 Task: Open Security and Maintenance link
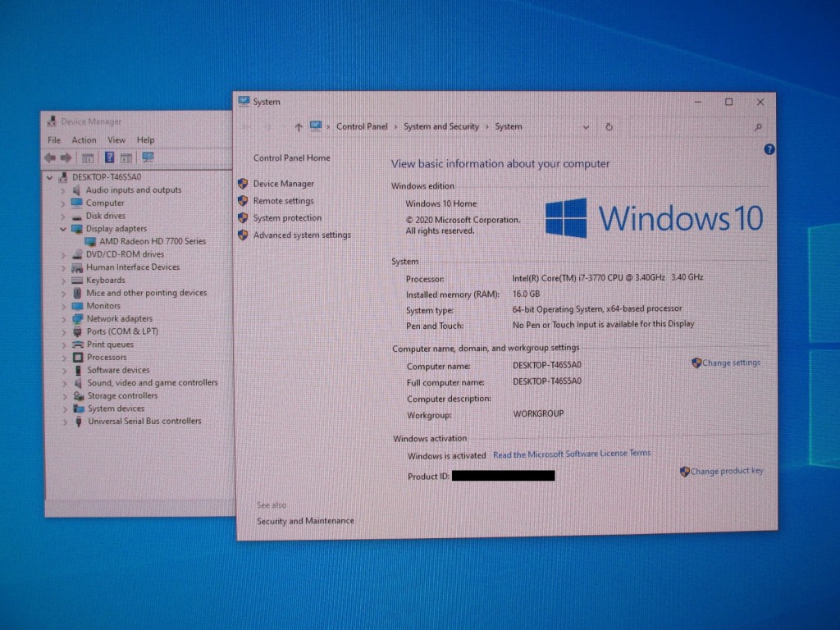click(305, 521)
